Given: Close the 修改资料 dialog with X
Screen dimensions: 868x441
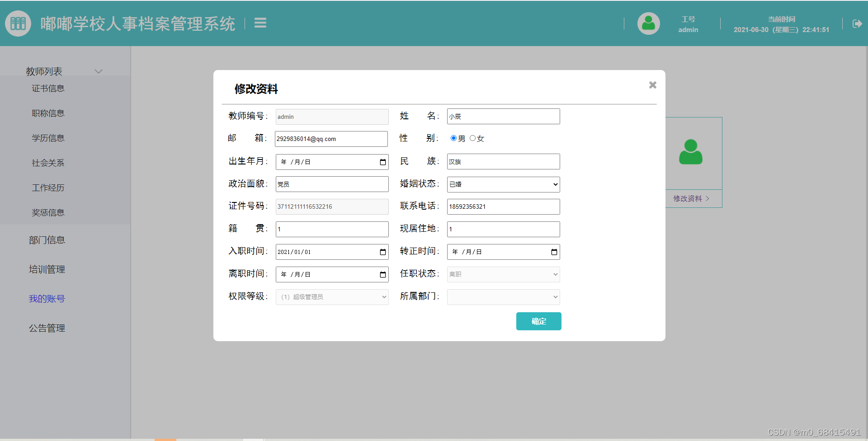Looking at the screenshot, I should coord(652,85).
